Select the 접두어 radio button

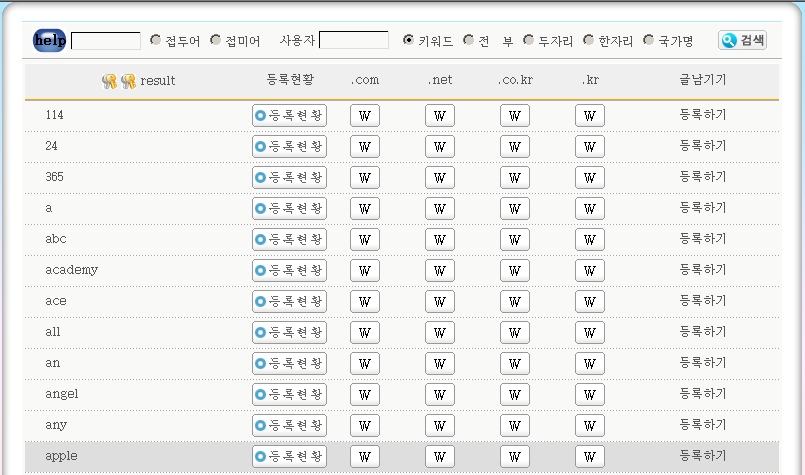point(155,40)
